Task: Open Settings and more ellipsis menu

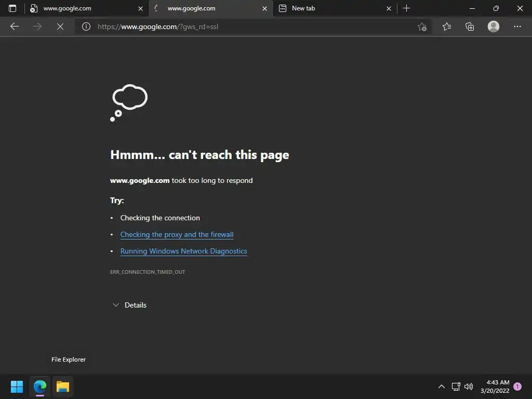Action: click(517, 26)
